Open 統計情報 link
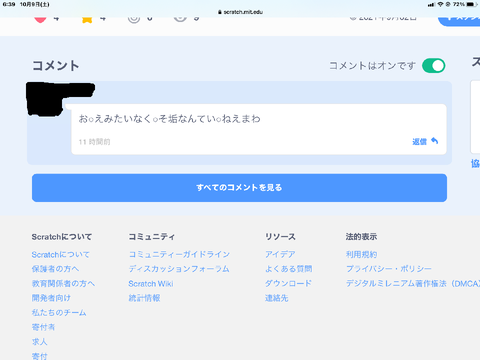Viewport: 480px width, 360px height. [144, 298]
